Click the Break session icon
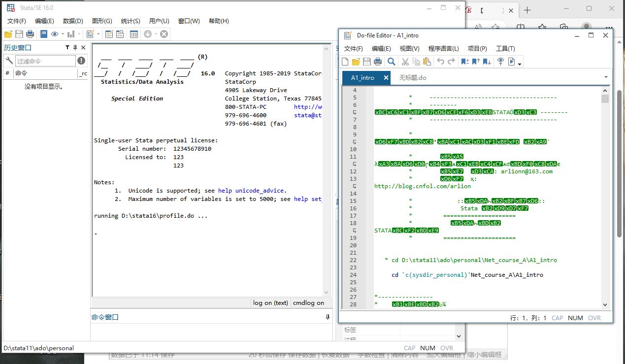Image resolution: width=625 pixels, height=364 pixels. [163, 34]
